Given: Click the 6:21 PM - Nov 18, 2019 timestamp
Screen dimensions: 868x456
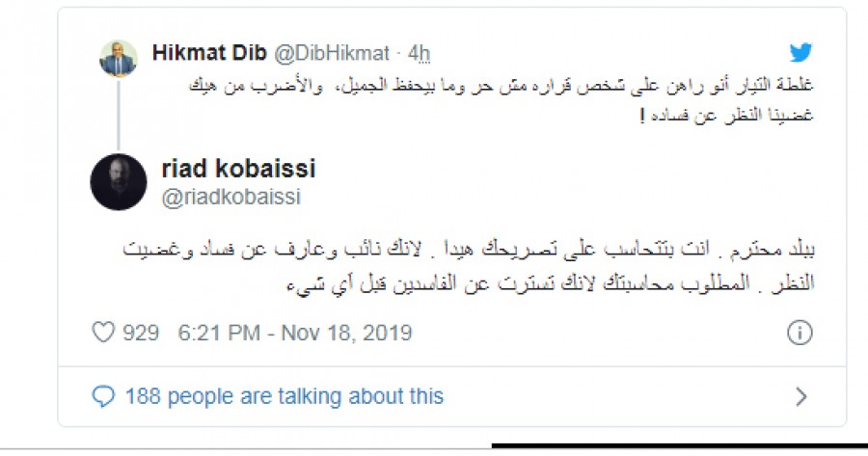Looking at the screenshot, I should point(295,334).
